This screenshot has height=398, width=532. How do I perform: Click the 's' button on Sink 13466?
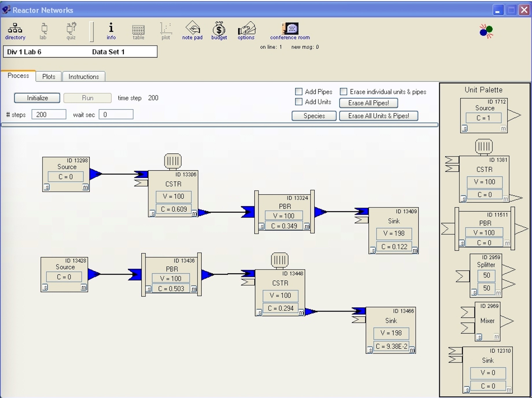(370, 350)
